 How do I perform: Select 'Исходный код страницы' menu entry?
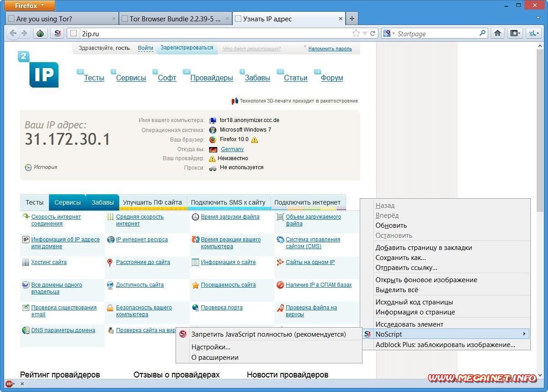click(414, 302)
